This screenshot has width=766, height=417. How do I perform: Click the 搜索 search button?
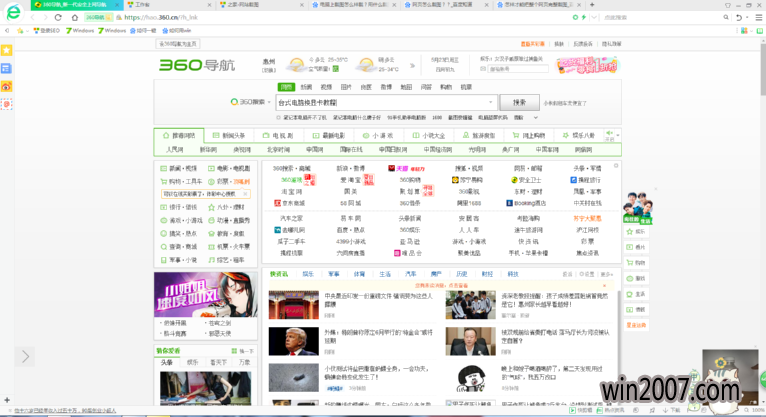[519, 103]
